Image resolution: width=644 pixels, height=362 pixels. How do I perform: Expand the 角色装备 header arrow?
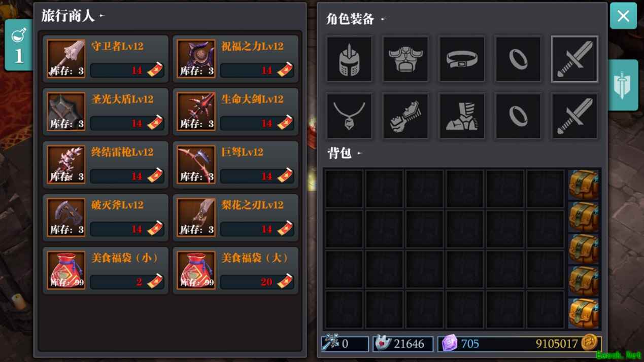coord(383,19)
